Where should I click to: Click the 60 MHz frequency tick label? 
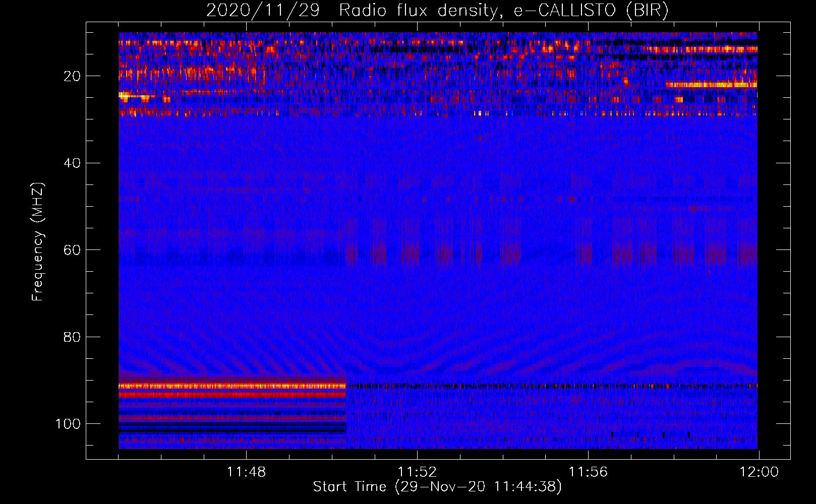[72, 250]
